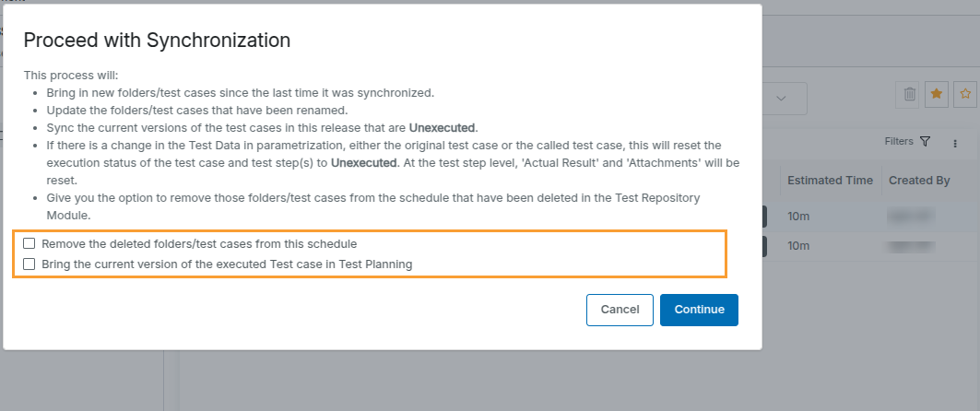Select the first row's 10m estimated time

pyautogui.click(x=800, y=216)
